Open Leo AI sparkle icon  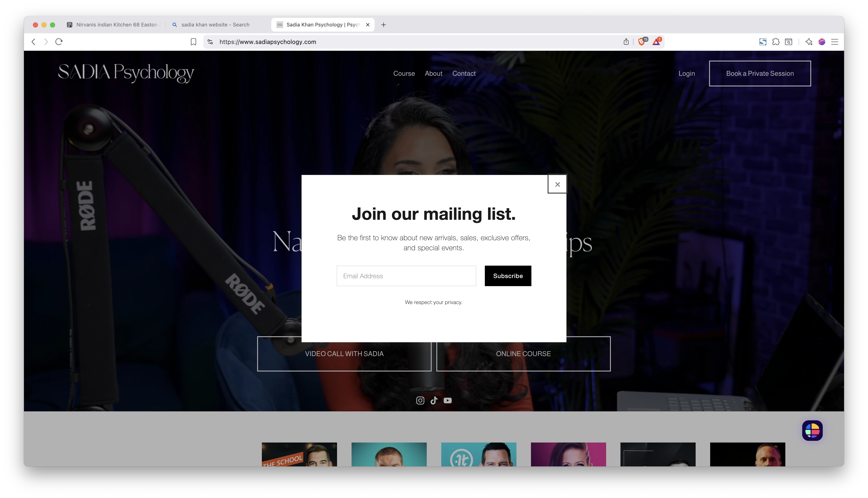click(809, 42)
